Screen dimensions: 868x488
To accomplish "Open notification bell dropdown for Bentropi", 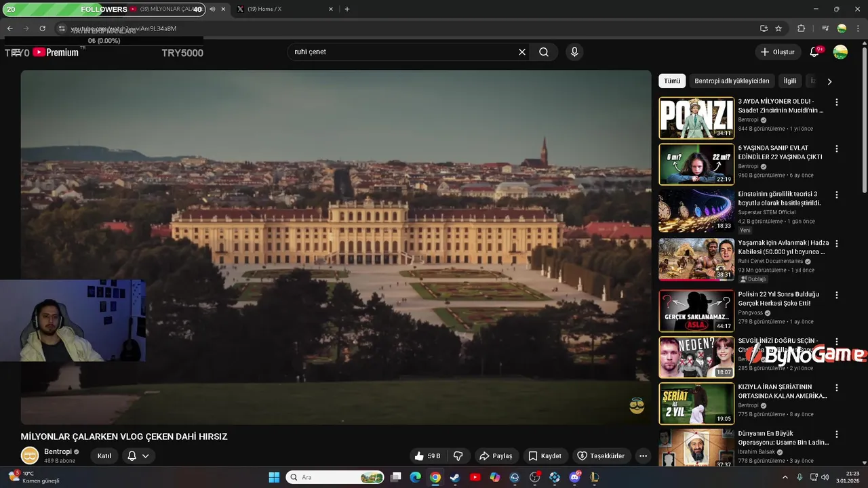I will coord(138,456).
